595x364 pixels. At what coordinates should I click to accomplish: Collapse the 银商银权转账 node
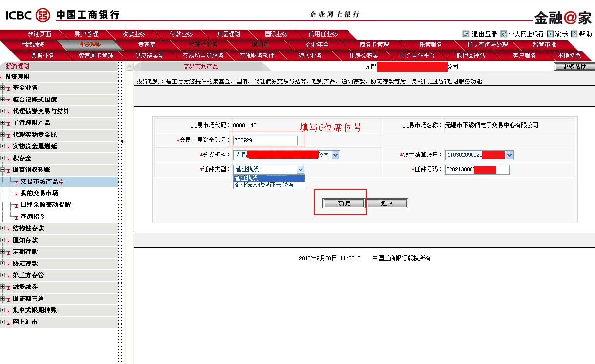(x=3, y=170)
